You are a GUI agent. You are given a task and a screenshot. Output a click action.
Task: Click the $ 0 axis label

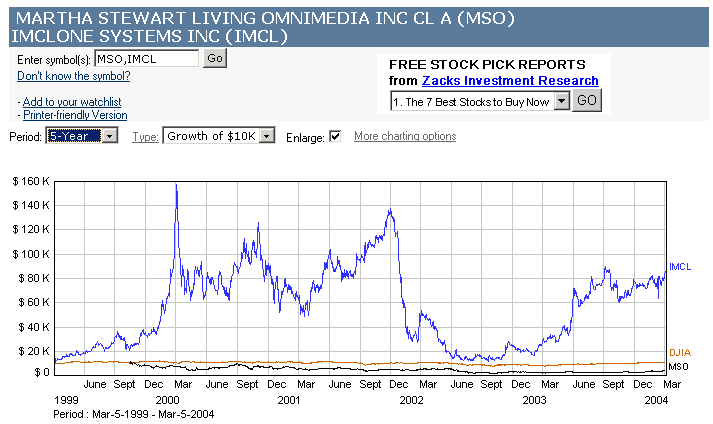42,372
